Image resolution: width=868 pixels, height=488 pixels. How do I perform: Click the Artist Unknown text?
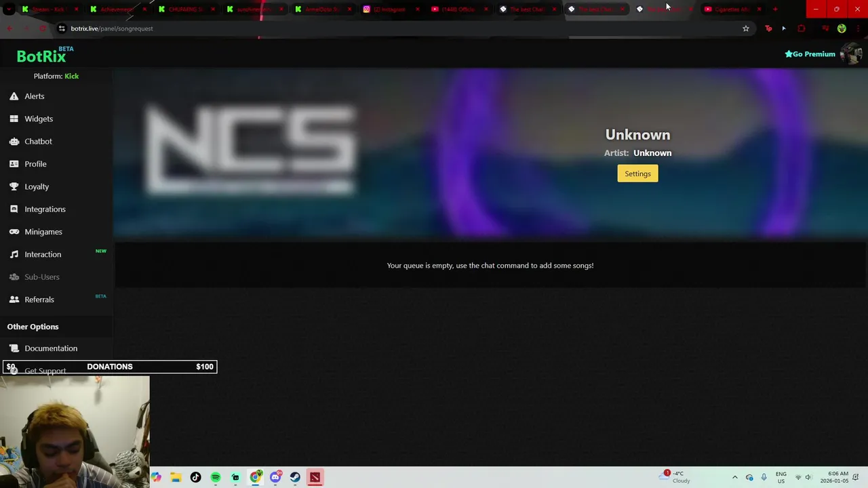[637, 152]
